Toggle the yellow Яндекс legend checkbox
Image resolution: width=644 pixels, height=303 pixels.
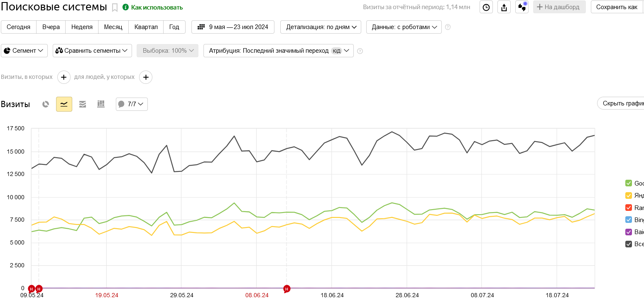(x=629, y=195)
